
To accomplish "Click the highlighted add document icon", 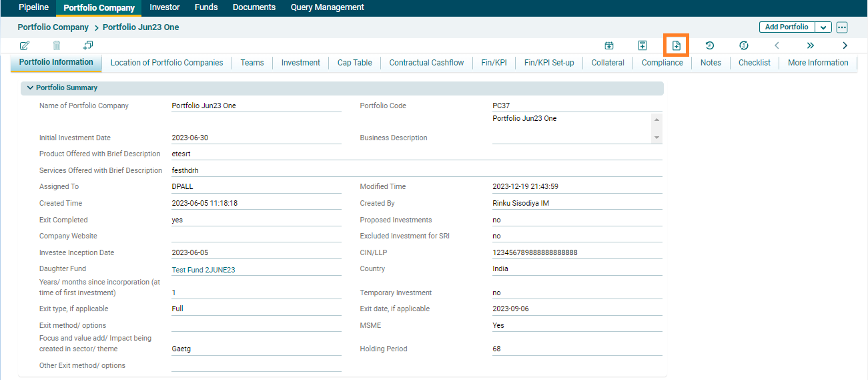I will (676, 45).
